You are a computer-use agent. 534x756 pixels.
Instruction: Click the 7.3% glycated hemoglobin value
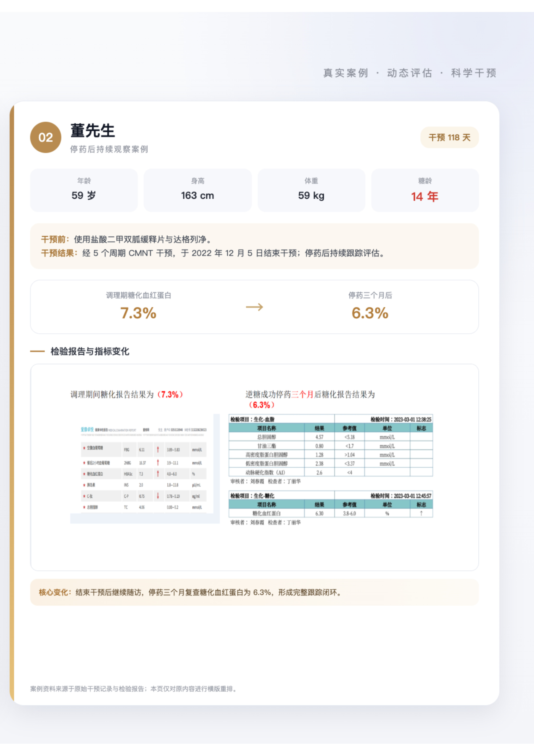pos(138,313)
